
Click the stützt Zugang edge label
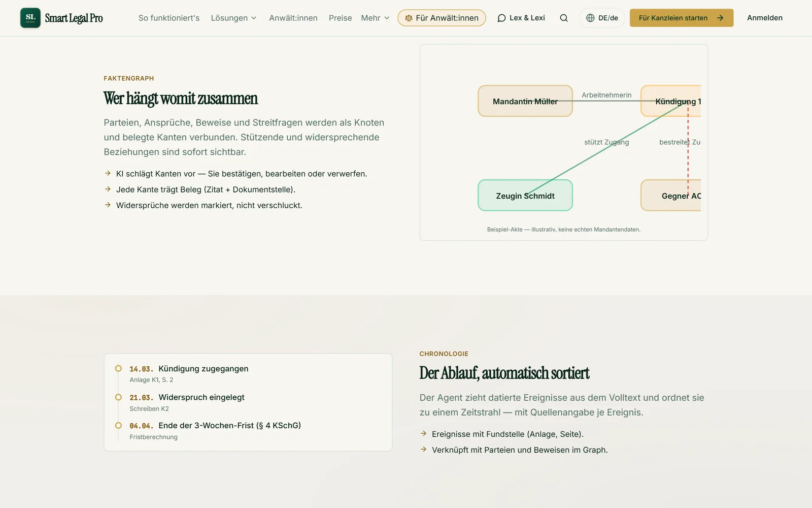[606, 142]
